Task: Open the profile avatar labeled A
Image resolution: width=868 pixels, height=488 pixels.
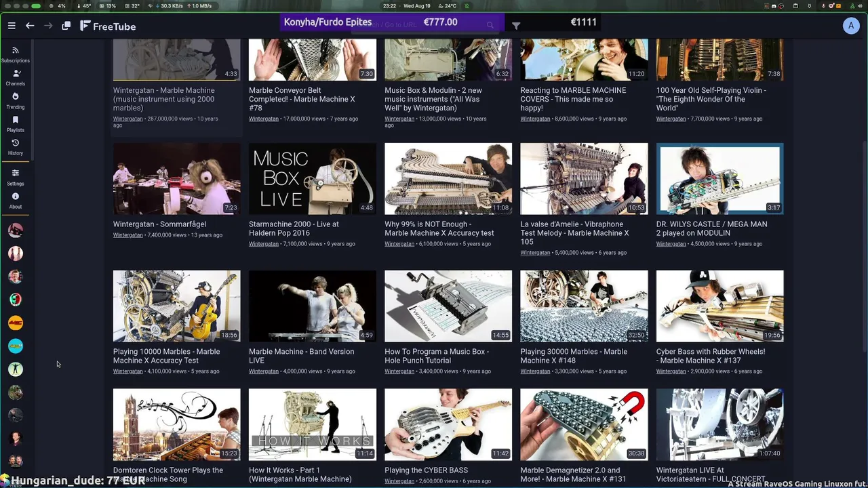Action: [x=851, y=26]
